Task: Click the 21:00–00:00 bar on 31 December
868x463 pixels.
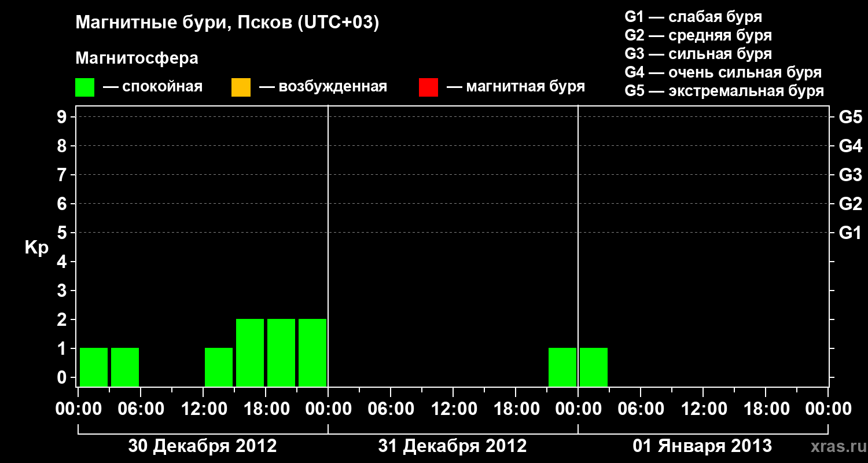Action: coord(562,367)
